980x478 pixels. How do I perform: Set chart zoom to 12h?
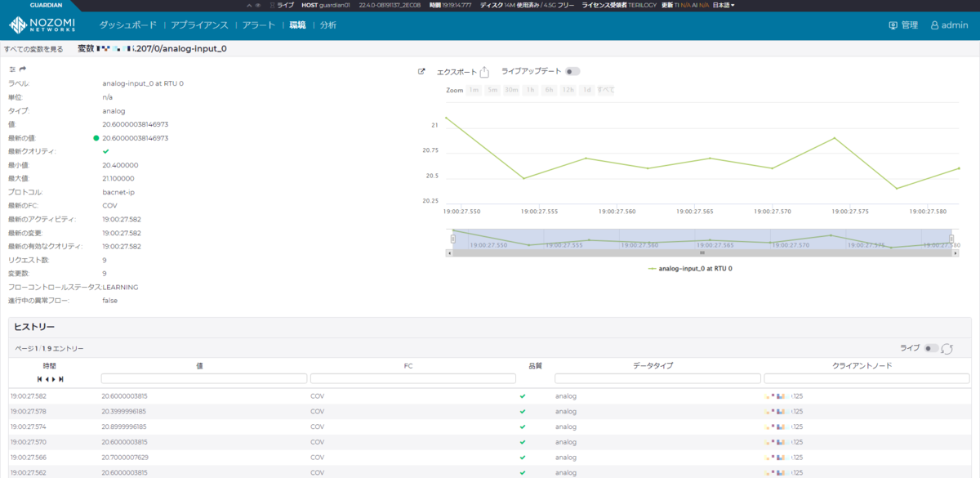pos(568,90)
